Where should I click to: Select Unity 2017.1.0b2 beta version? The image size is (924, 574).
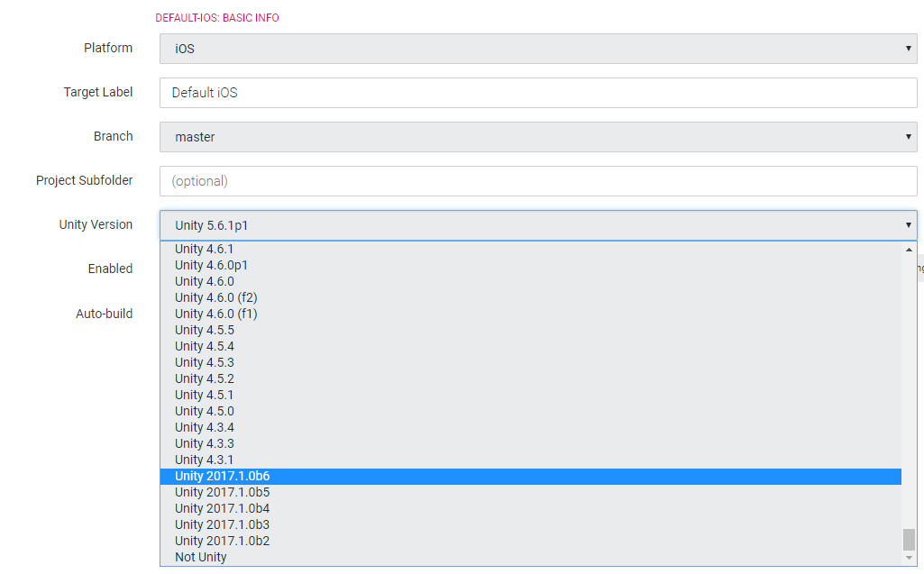tap(530, 541)
